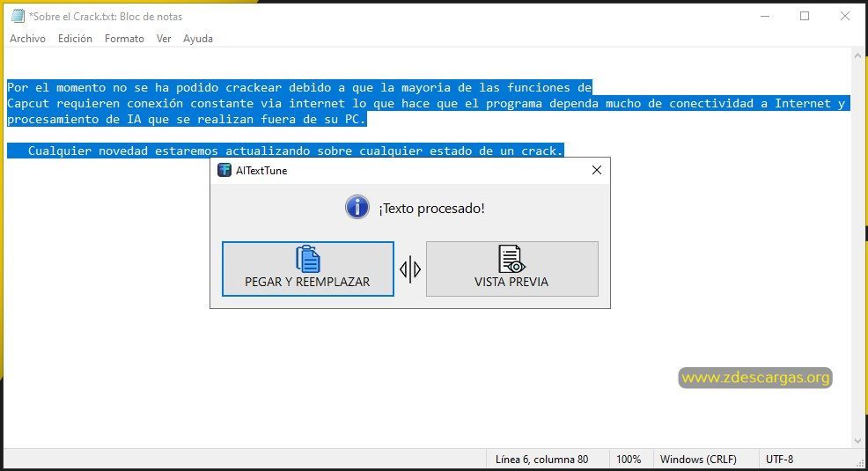The image size is (868, 471).
Task: Click the VISTA PREVIA button
Action: (512, 269)
